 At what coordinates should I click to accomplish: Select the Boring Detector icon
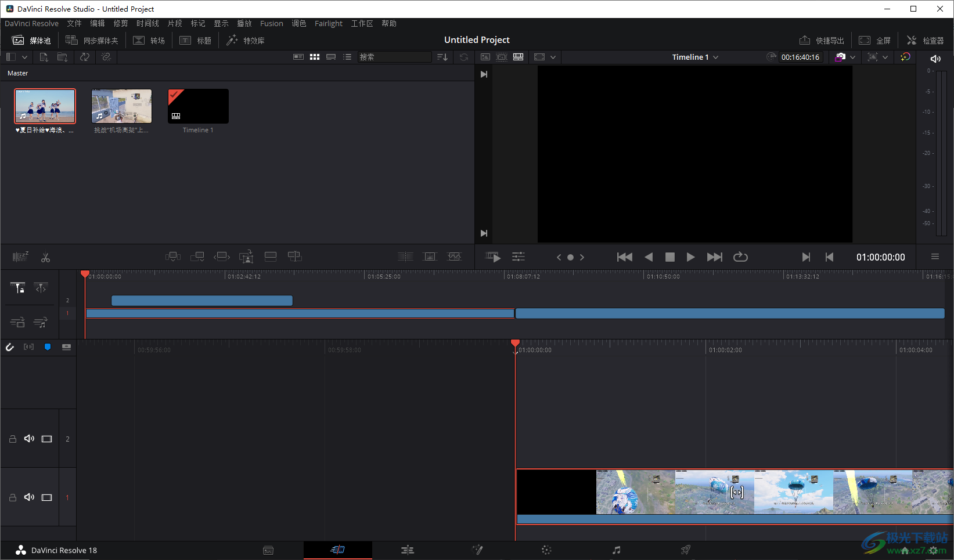click(20, 256)
